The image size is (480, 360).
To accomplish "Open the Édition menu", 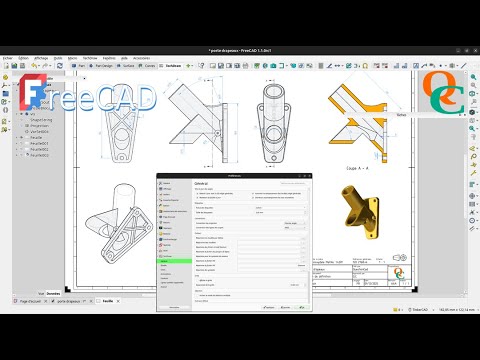I will click(23, 58).
